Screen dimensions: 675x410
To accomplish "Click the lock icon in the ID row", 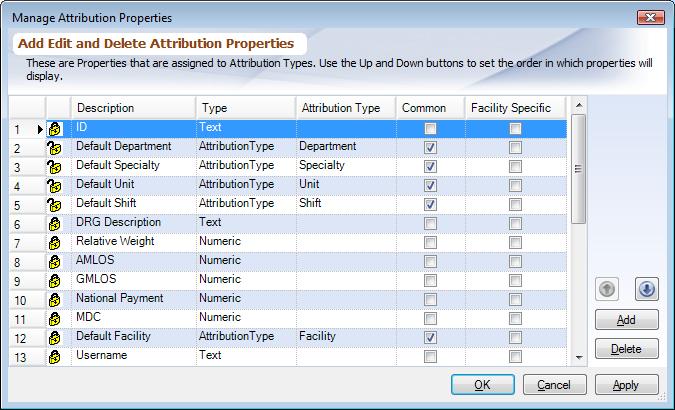I will pos(54,129).
